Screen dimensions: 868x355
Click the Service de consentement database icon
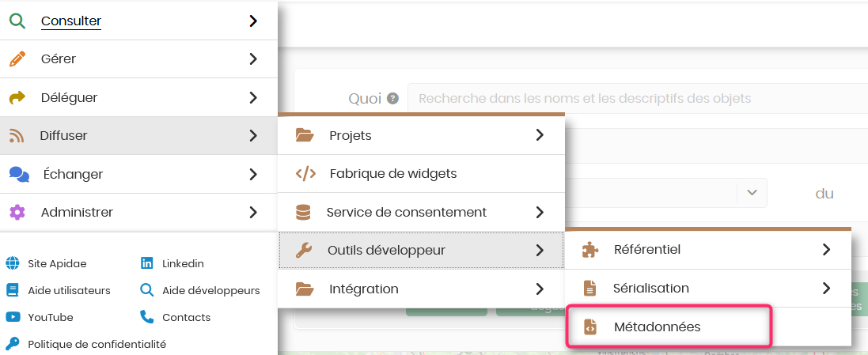(303, 212)
